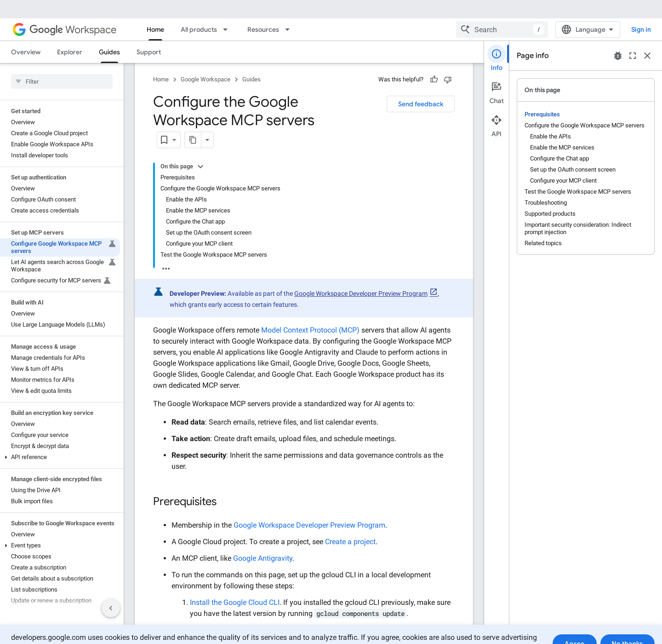The image size is (662, 644).
Task: Open Choose scopes in sidebar
Action: (31, 556)
